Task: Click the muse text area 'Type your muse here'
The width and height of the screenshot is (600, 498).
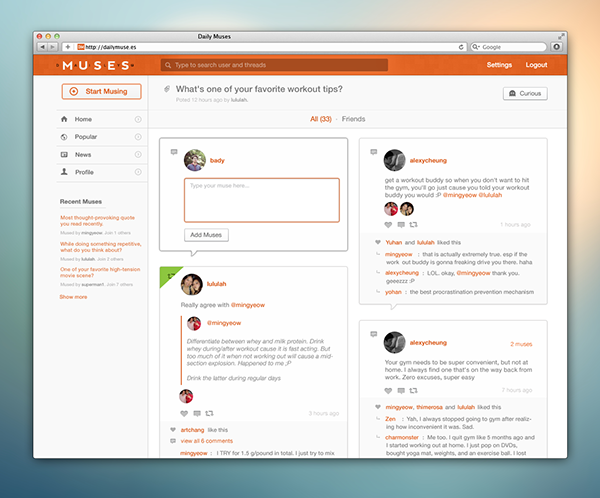Action: tap(262, 200)
